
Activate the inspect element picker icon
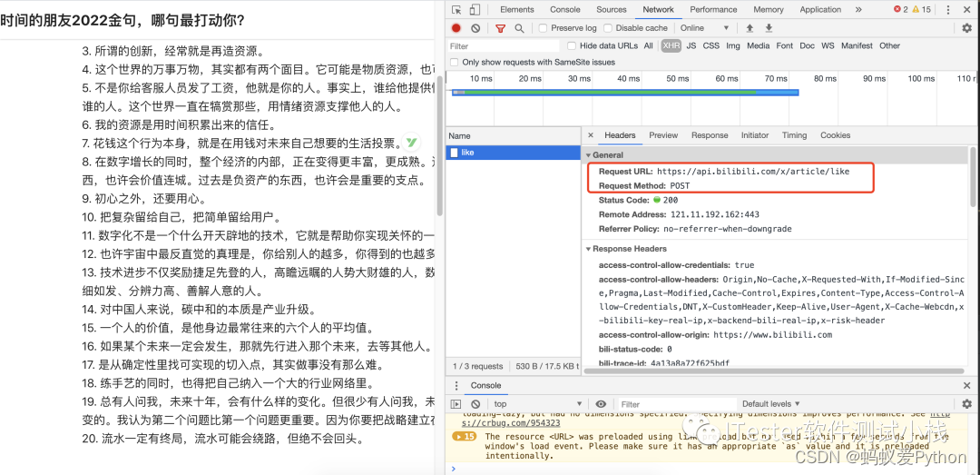(456, 9)
